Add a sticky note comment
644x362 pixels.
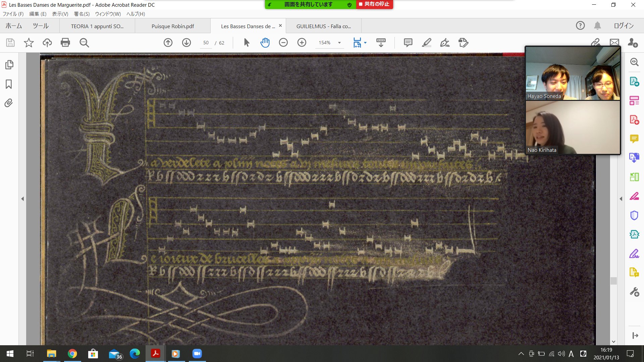408,43
